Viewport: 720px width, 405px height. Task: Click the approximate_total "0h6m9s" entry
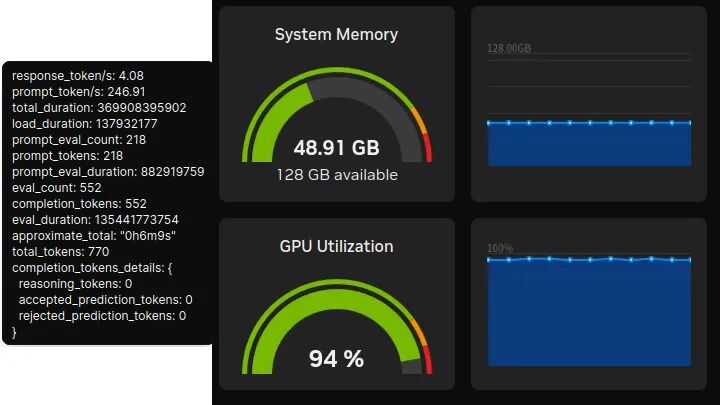pyautogui.click(x=94, y=236)
